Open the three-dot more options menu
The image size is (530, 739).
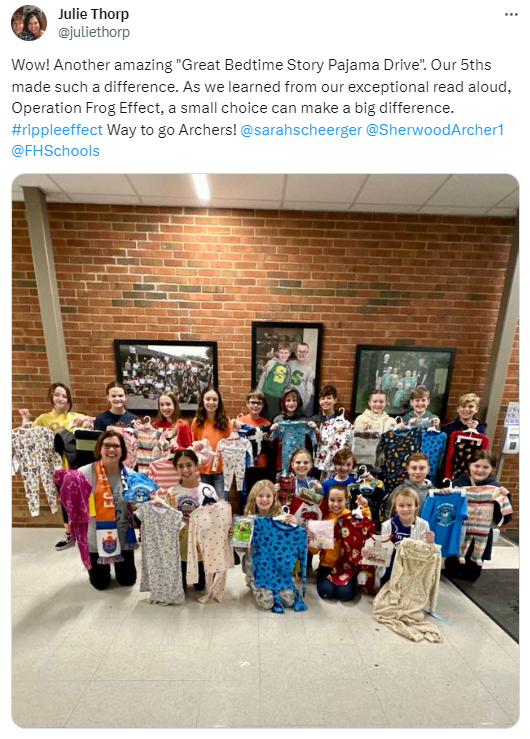[511, 15]
